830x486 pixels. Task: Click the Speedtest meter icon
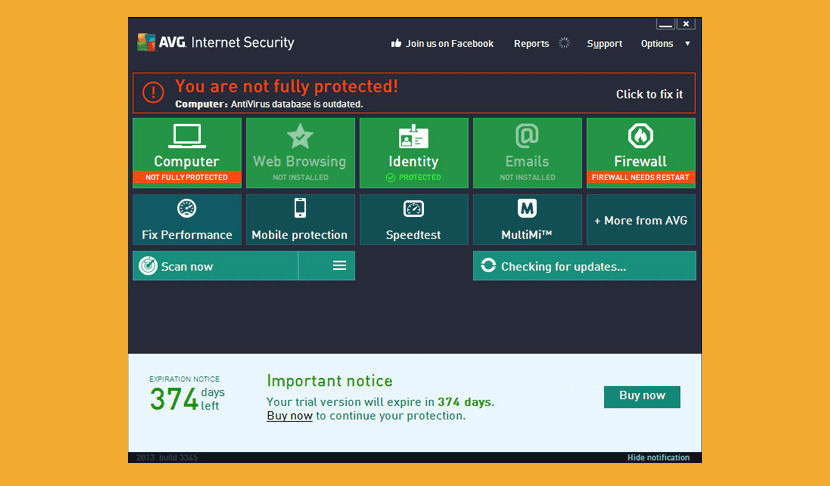coord(413,209)
